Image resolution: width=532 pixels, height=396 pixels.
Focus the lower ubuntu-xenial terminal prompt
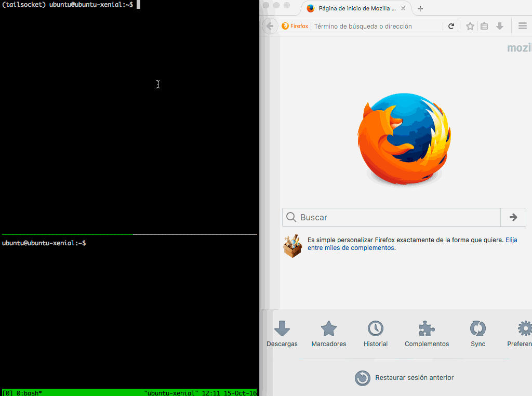pyautogui.click(x=44, y=243)
